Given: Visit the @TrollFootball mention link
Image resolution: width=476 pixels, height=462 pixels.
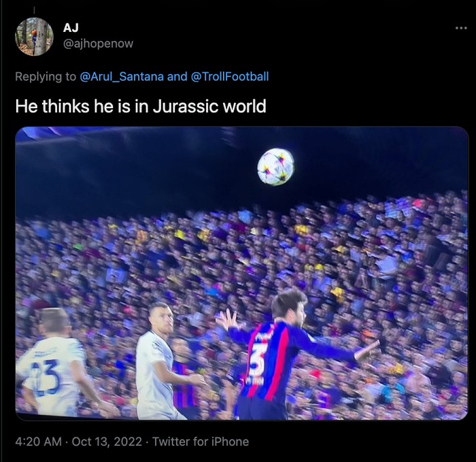Looking at the screenshot, I should coord(230,76).
